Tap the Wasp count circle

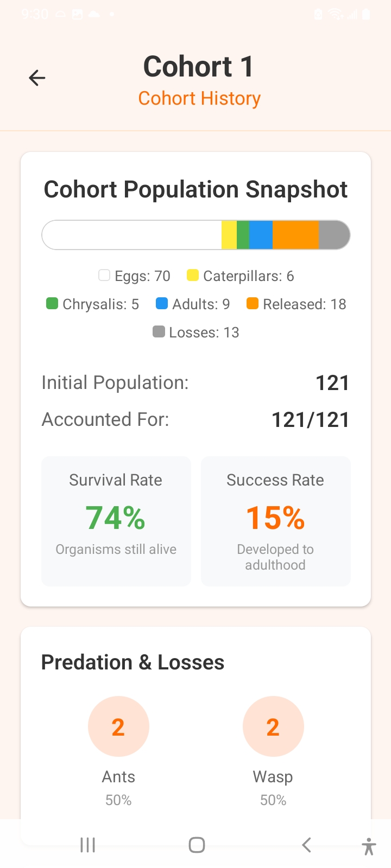[273, 726]
